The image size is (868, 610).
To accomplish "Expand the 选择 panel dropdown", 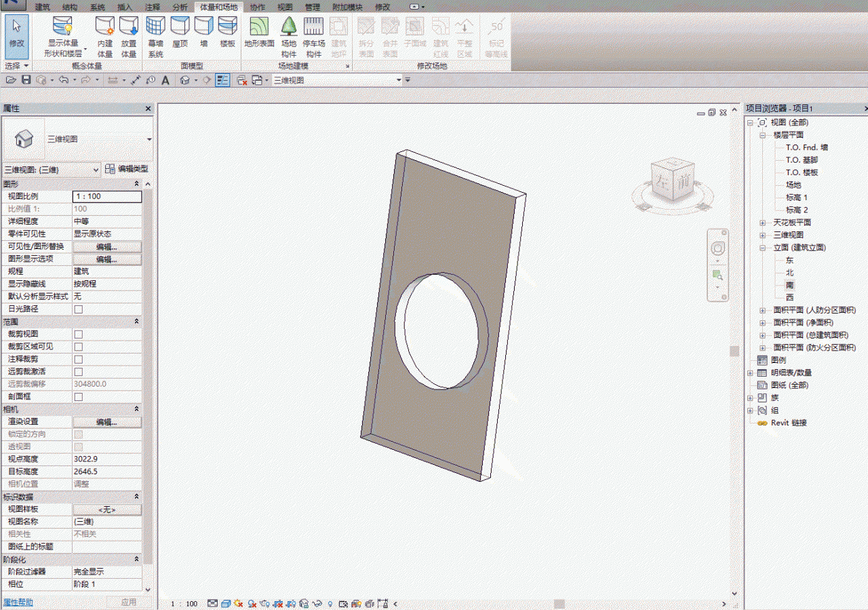I will [x=17, y=66].
